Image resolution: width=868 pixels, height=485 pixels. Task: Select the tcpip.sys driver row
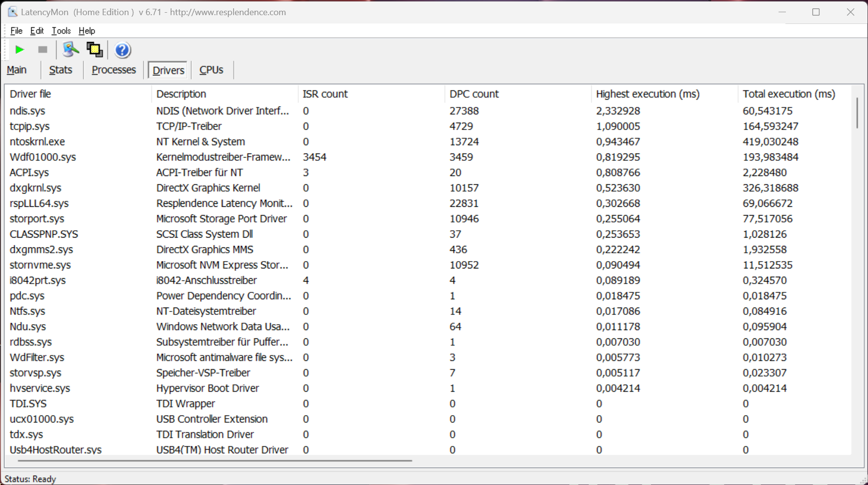click(x=428, y=126)
